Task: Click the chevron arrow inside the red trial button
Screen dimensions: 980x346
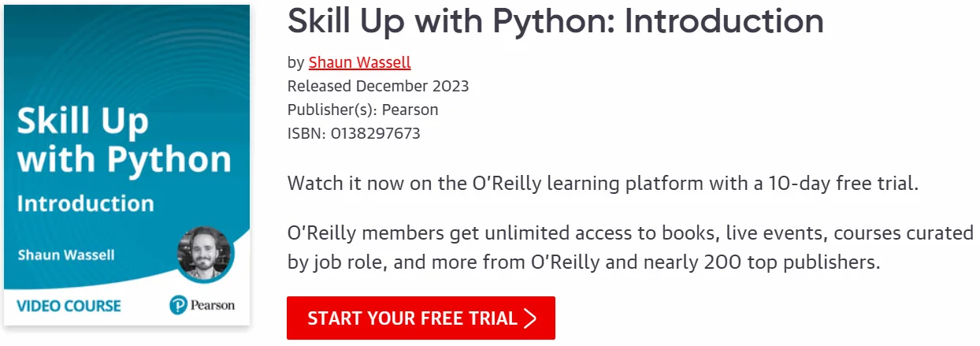Action: (x=530, y=318)
